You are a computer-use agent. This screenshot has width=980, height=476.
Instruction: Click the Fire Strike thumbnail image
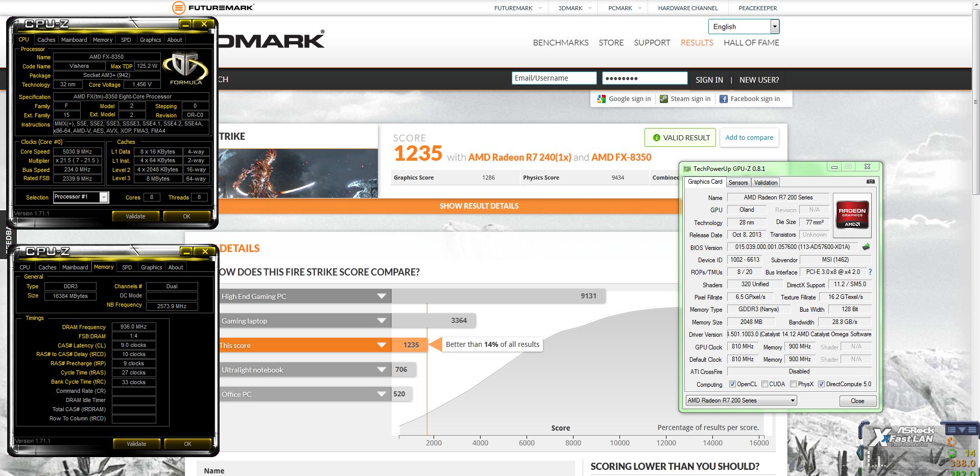pyautogui.click(x=298, y=173)
